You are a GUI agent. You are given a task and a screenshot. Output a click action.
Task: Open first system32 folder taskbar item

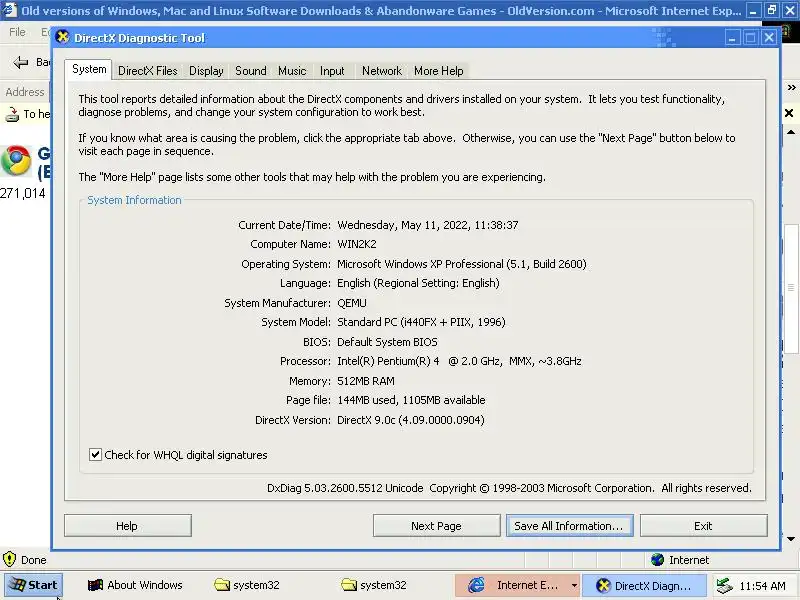pos(247,585)
